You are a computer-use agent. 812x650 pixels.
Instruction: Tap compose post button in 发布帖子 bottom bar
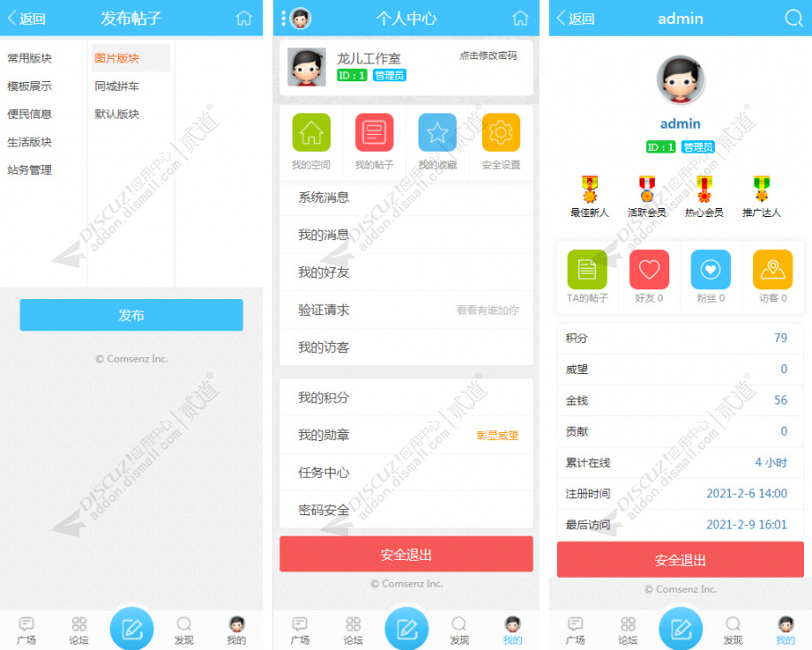point(131,629)
